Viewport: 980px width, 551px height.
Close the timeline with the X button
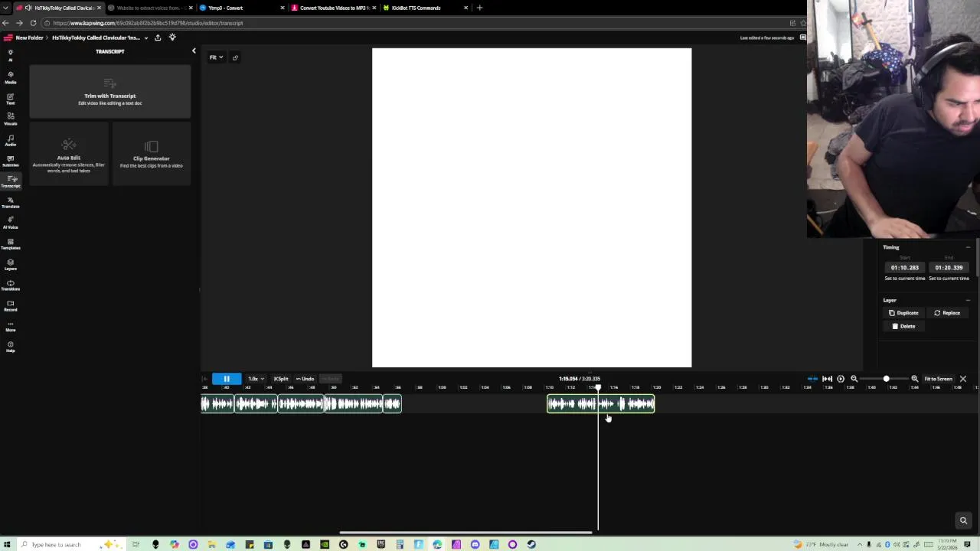(x=963, y=379)
